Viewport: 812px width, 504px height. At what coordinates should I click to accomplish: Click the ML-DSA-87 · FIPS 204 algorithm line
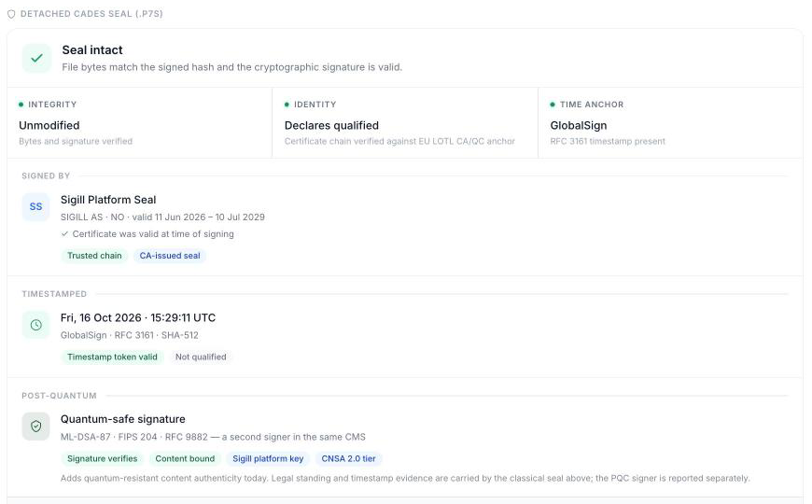coord(213,437)
